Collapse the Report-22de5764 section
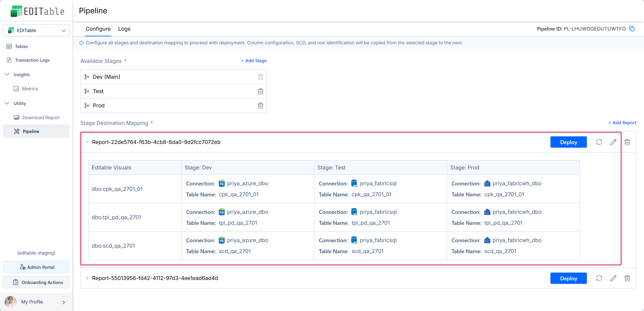Viewport: 644px width, 311px height. 87,142
